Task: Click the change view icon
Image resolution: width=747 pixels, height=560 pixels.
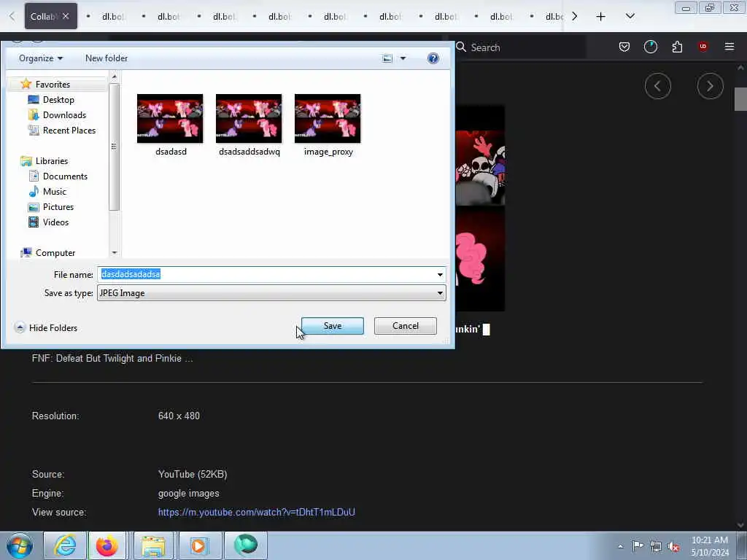Action: (x=387, y=58)
